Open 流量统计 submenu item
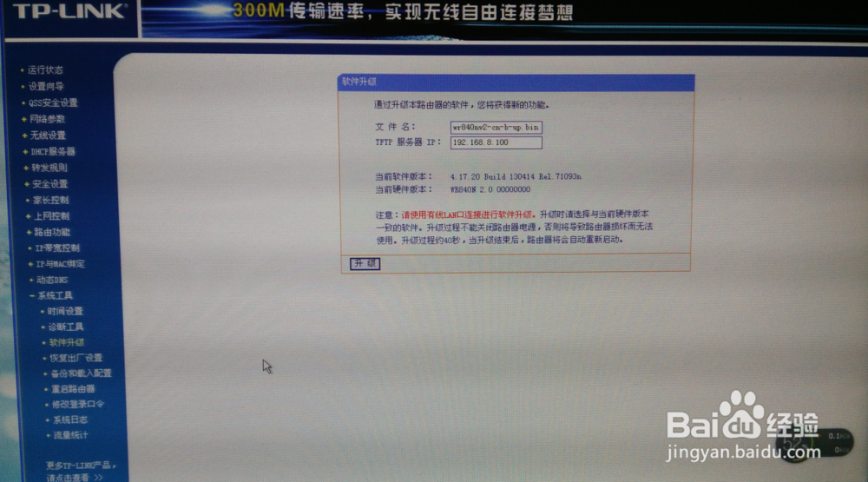 [71, 435]
